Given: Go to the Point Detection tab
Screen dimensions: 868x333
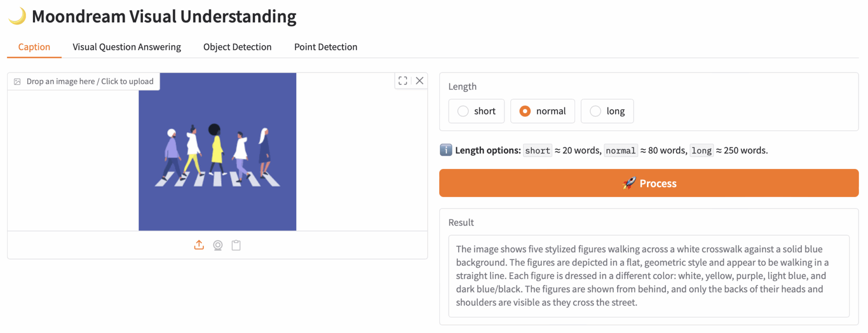Looking at the screenshot, I should (326, 47).
